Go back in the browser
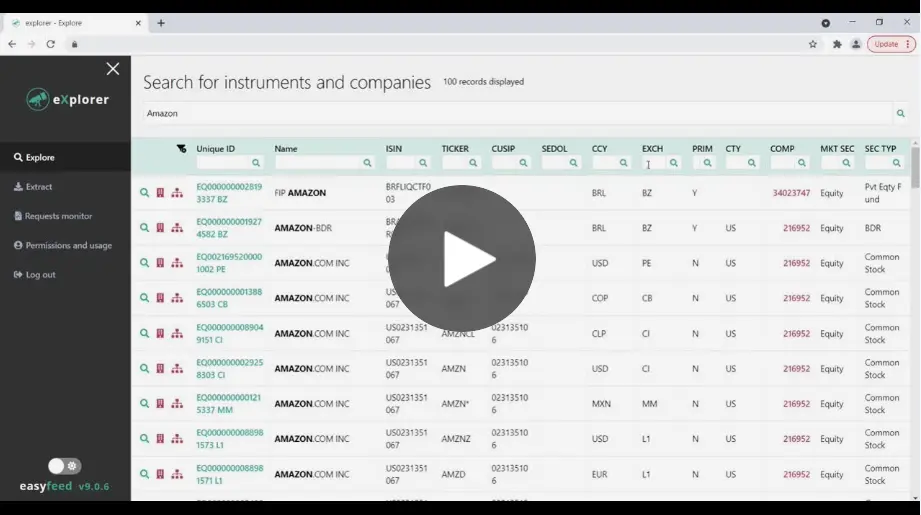This screenshot has height=515, width=921. (x=12, y=44)
